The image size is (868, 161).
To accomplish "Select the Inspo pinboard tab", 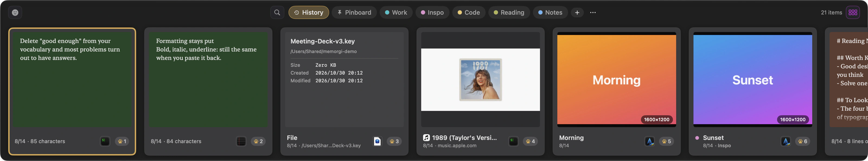I will tap(432, 12).
